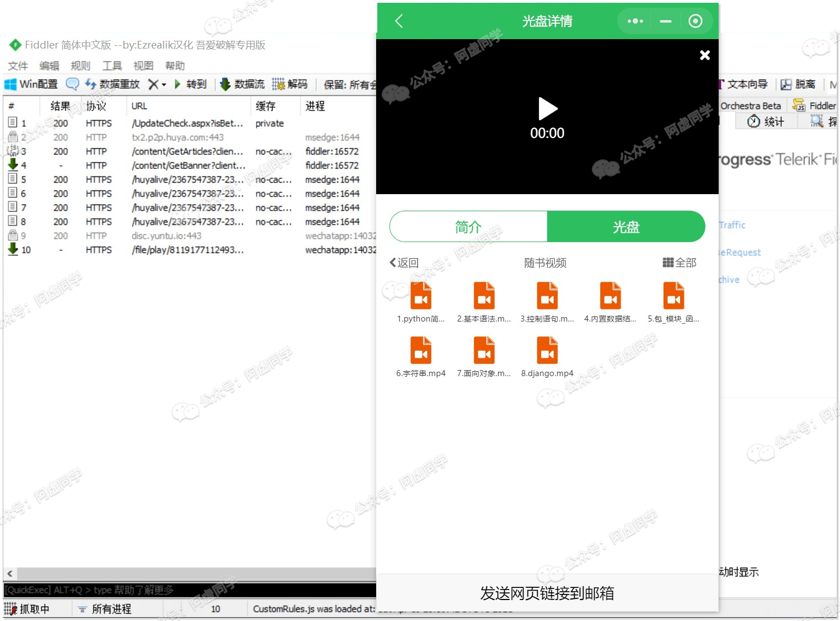
Task: Open the remove dropdown arrow next to X
Action: 164,85
